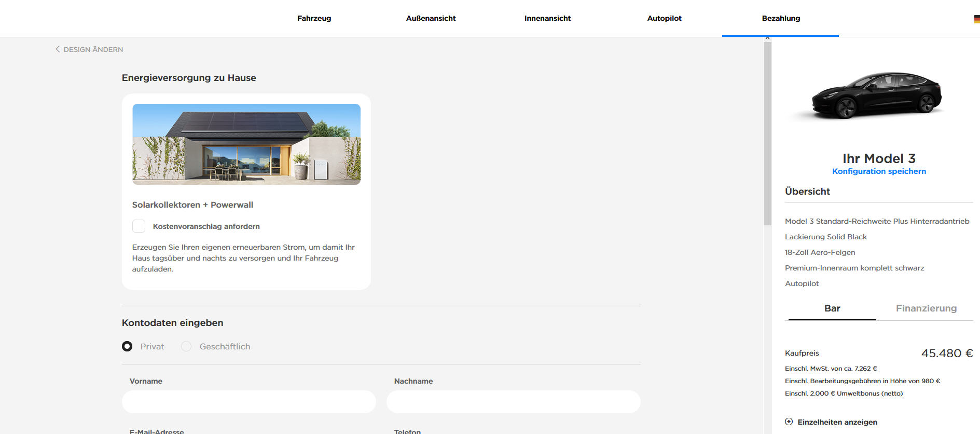The height and width of the screenshot is (434, 980).
Task: Click the Einschl. MwSt. von ca. 7.262 € line
Action: pyautogui.click(x=831, y=369)
